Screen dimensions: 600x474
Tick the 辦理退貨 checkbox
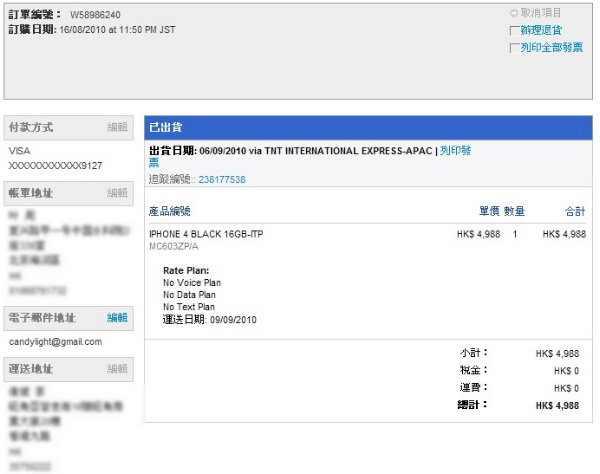[514, 31]
